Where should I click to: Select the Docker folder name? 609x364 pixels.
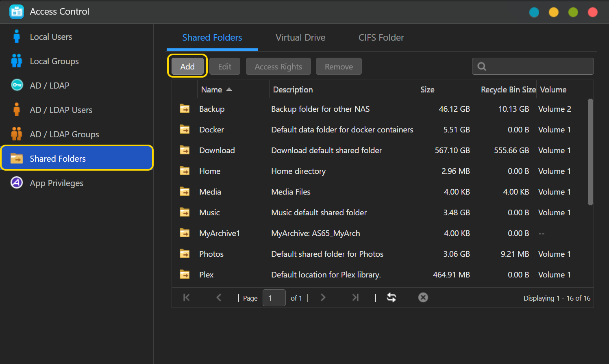[211, 130]
